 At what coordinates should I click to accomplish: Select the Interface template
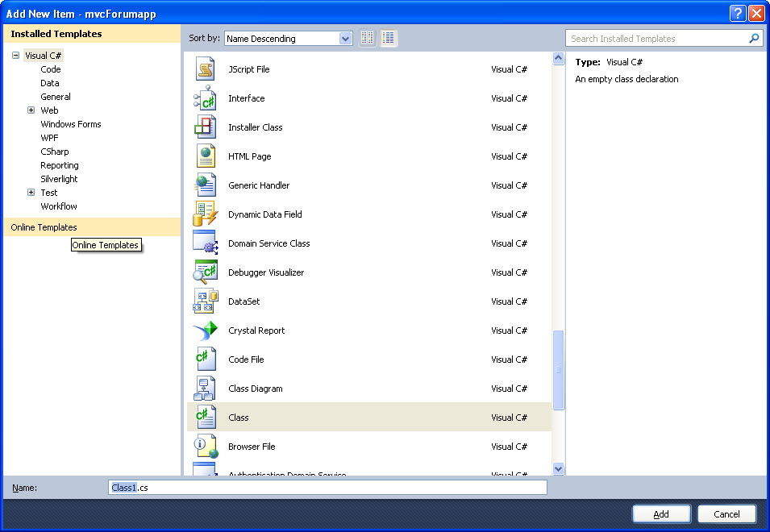click(x=245, y=98)
